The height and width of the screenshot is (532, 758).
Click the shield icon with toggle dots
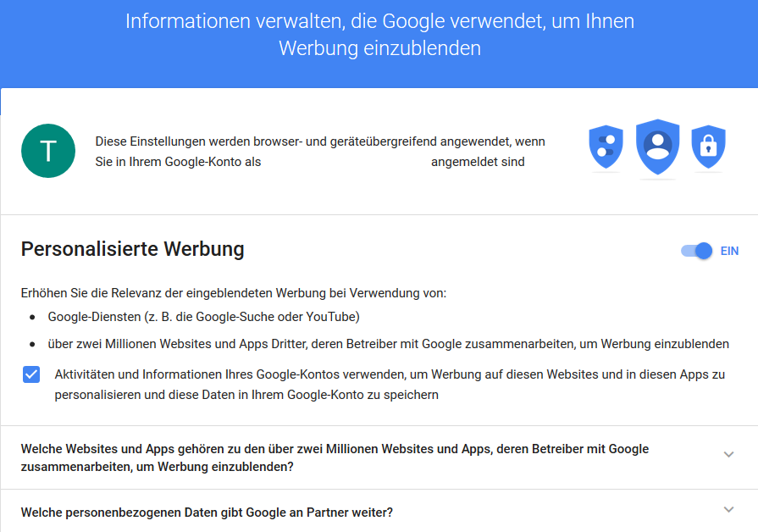click(606, 147)
